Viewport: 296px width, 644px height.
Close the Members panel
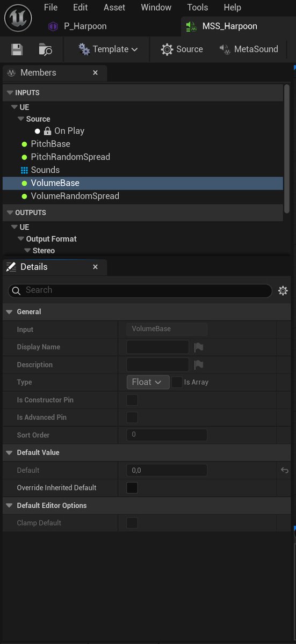click(96, 72)
